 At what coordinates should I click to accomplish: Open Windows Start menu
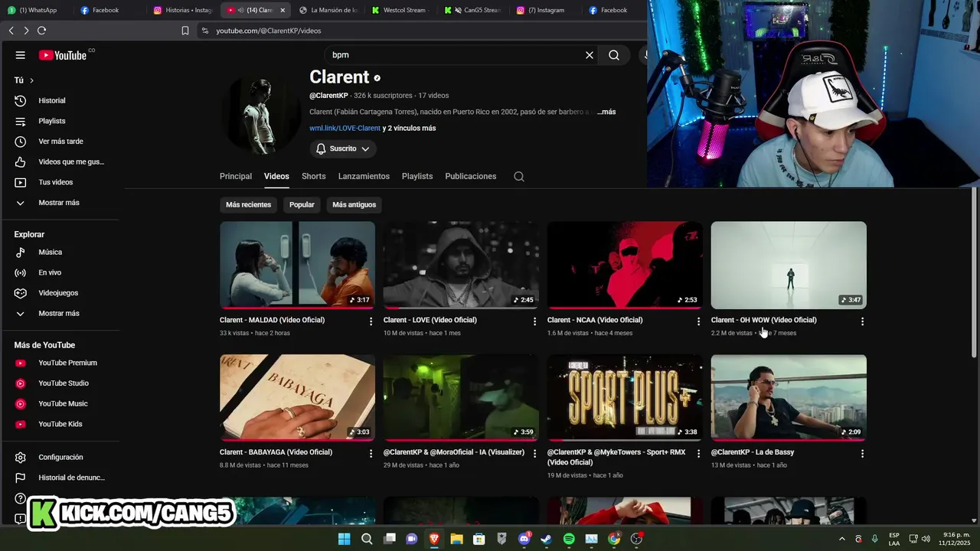coord(345,540)
